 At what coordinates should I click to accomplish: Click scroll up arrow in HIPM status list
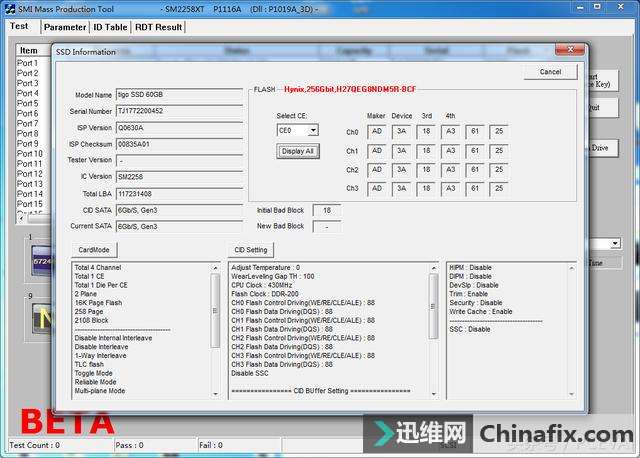[571, 268]
